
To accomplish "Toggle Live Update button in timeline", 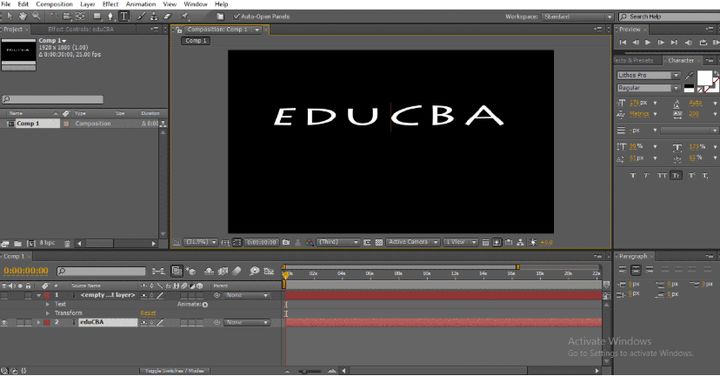I will pos(177,271).
